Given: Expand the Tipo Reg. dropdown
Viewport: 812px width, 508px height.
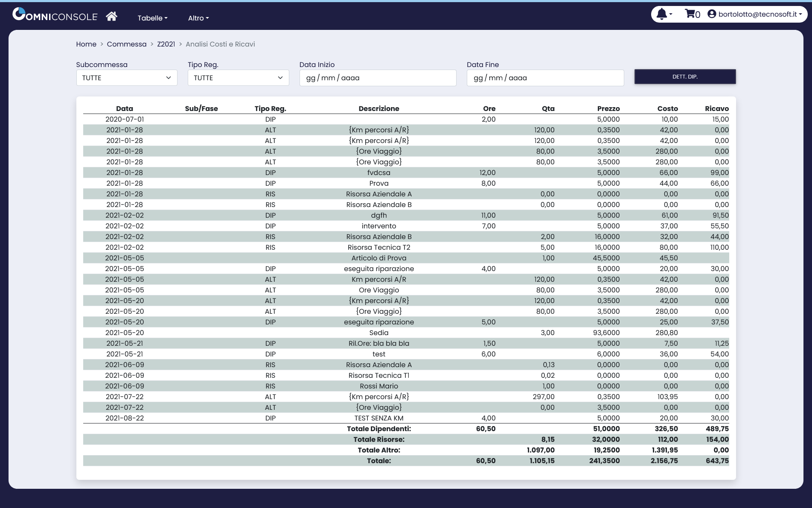Looking at the screenshot, I should [x=238, y=78].
